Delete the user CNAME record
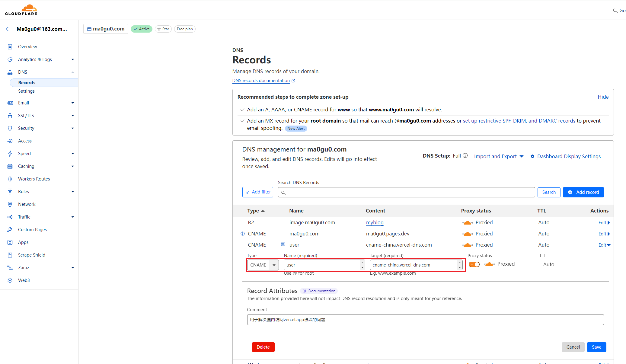The image size is (626, 364). coord(263,347)
